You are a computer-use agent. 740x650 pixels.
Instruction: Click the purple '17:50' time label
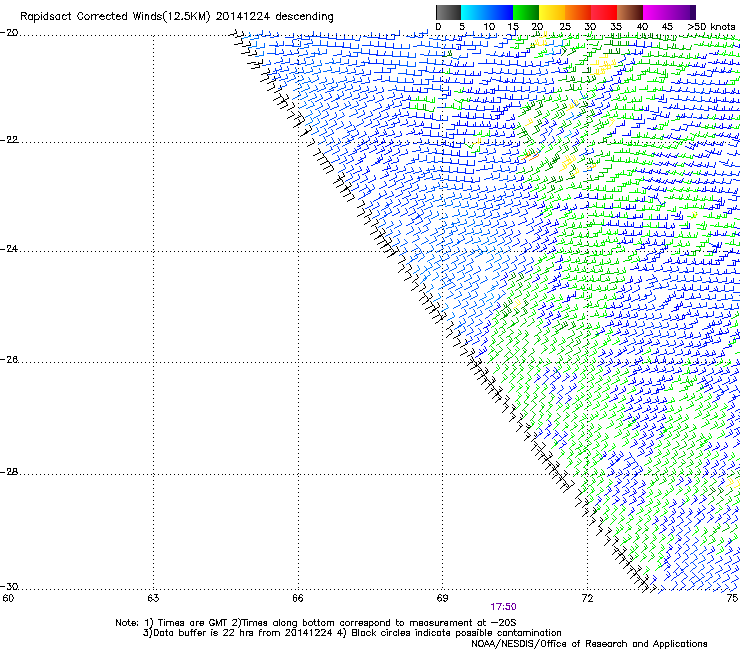(503, 607)
